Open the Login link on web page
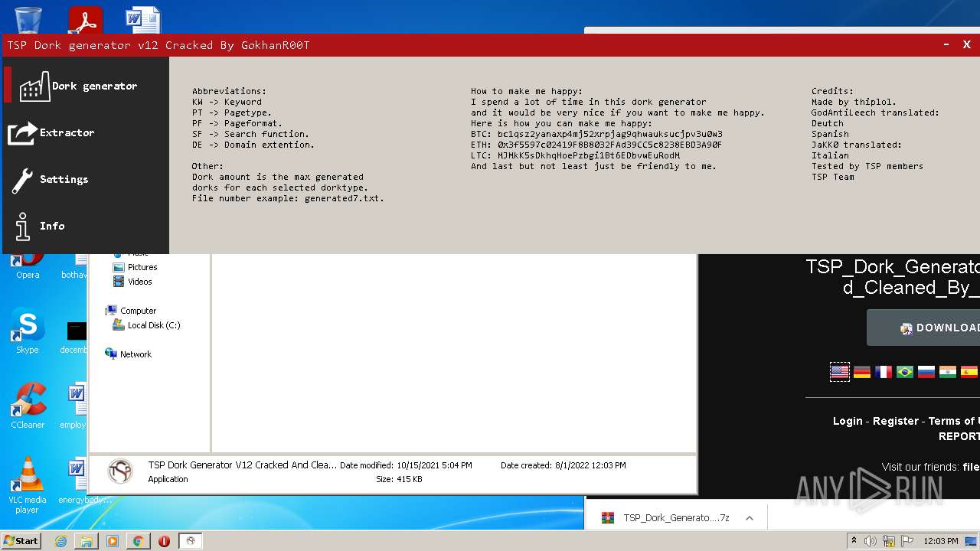The image size is (980, 551). pos(848,421)
